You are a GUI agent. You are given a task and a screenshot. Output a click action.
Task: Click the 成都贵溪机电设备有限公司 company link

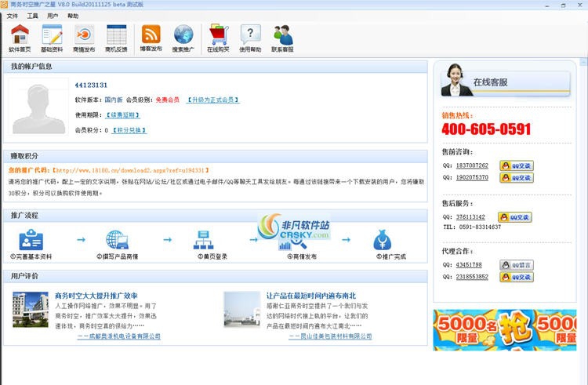(x=119, y=336)
